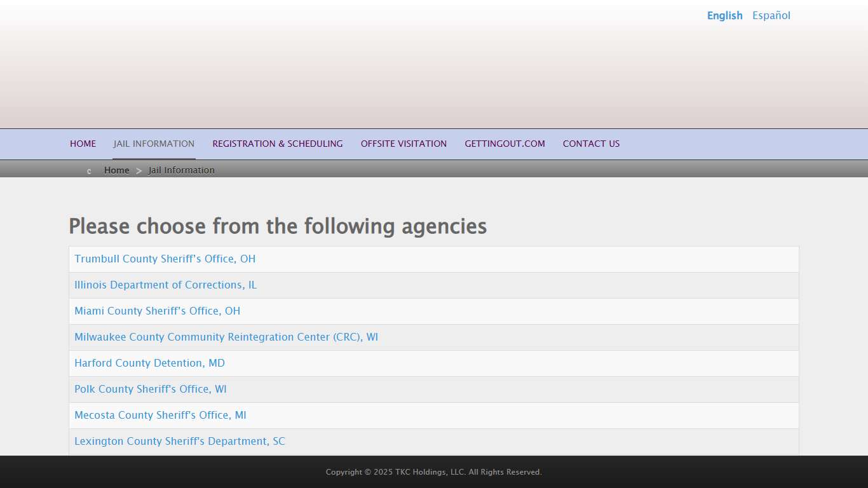Choose Milwaukee County Community Reintegration Center

(x=226, y=337)
